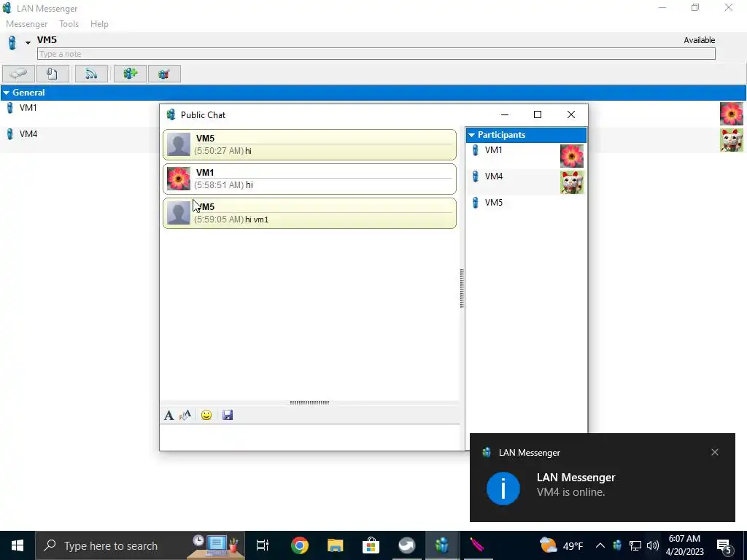This screenshot has width=747, height=560.
Task: Click the send file paperclip toolbar icon
Action: pyautogui.click(x=53, y=74)
